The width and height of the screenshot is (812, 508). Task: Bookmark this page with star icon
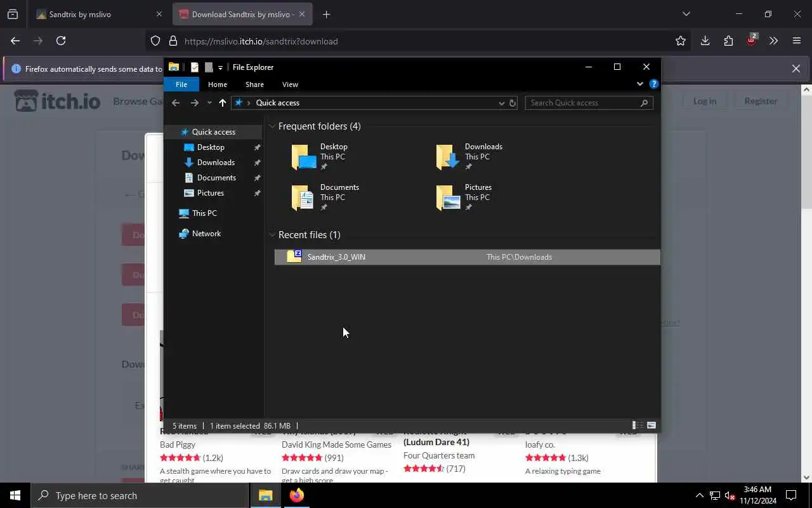pos(681,41)
